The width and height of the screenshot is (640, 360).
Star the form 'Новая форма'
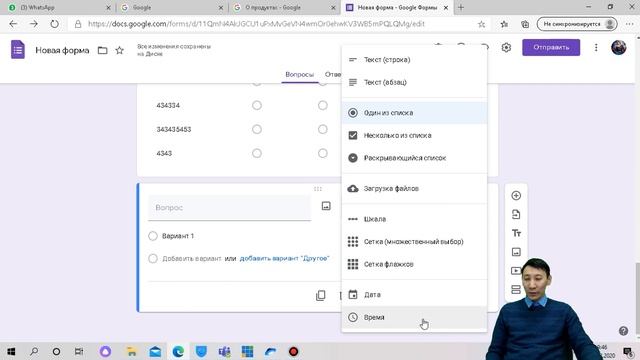120,51
